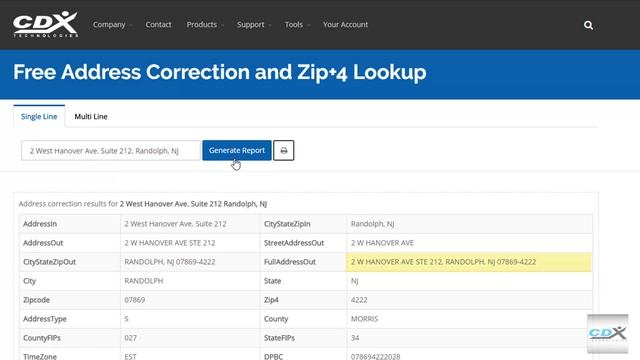Select the Zipcode value 07869
Screen dimensions: 640x360
[135, 300]
